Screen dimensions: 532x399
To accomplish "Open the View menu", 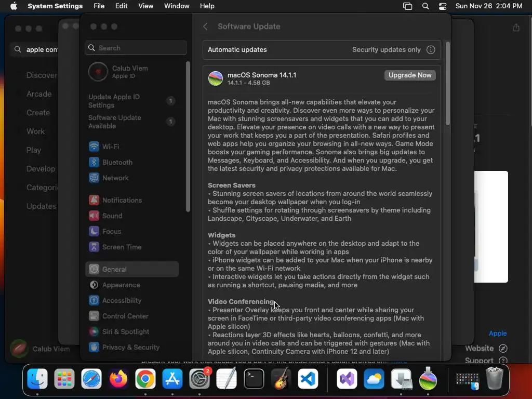I will 145,6.
